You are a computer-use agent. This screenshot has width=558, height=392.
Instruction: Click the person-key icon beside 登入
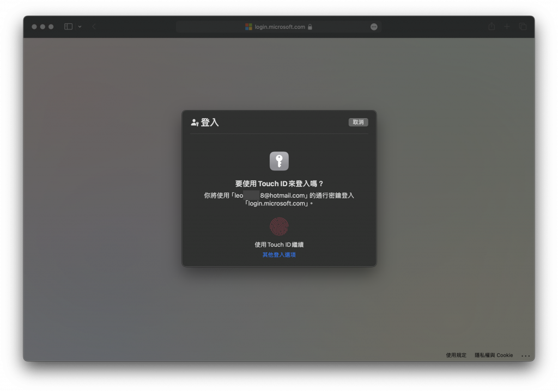[195, 122]
